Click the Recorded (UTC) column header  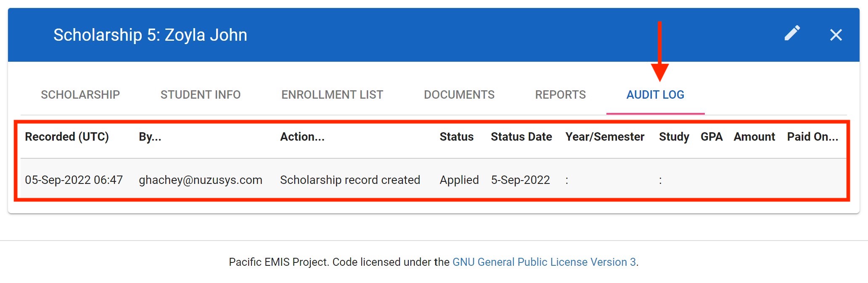(67, 137)
